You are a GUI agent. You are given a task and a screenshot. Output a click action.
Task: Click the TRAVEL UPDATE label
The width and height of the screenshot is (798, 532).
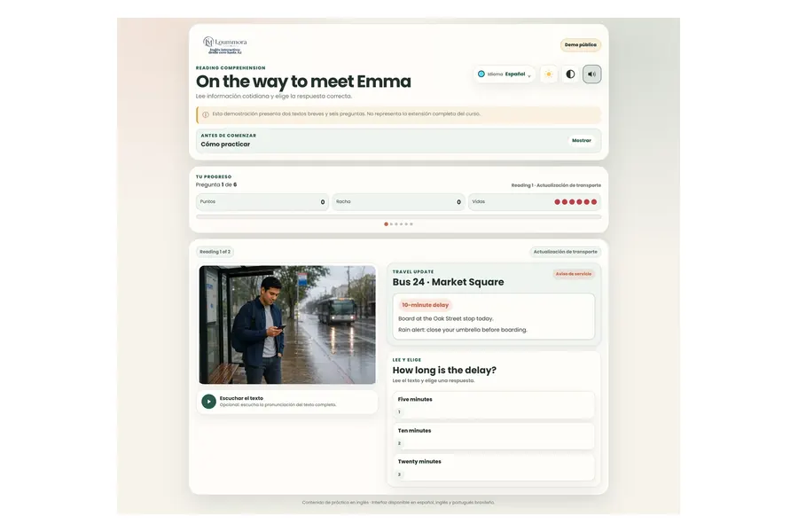click(x=413, y=272)
